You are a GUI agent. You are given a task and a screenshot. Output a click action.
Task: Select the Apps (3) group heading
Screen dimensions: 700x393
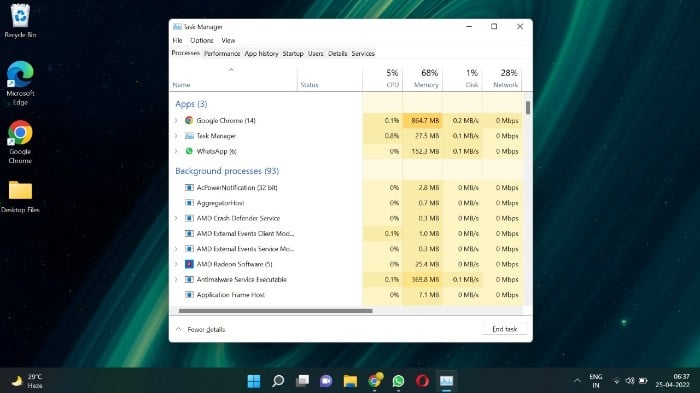click(191, 104)
